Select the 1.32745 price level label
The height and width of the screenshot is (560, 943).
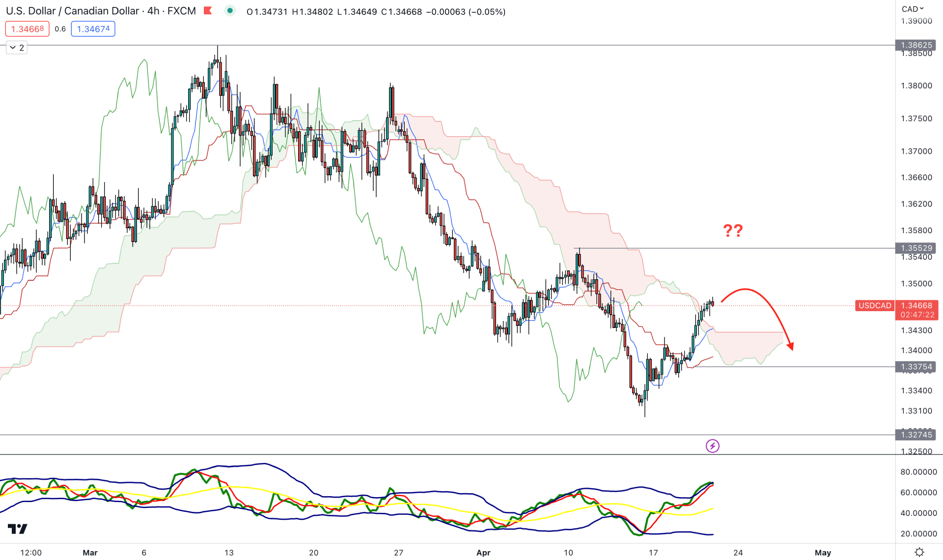tap(915, 434)
